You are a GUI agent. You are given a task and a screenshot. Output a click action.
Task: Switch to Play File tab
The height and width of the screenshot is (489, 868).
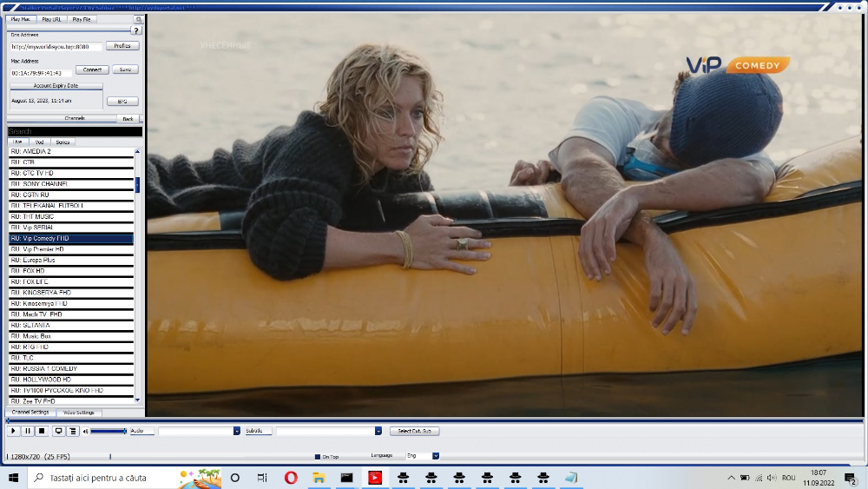pos(82,19)
